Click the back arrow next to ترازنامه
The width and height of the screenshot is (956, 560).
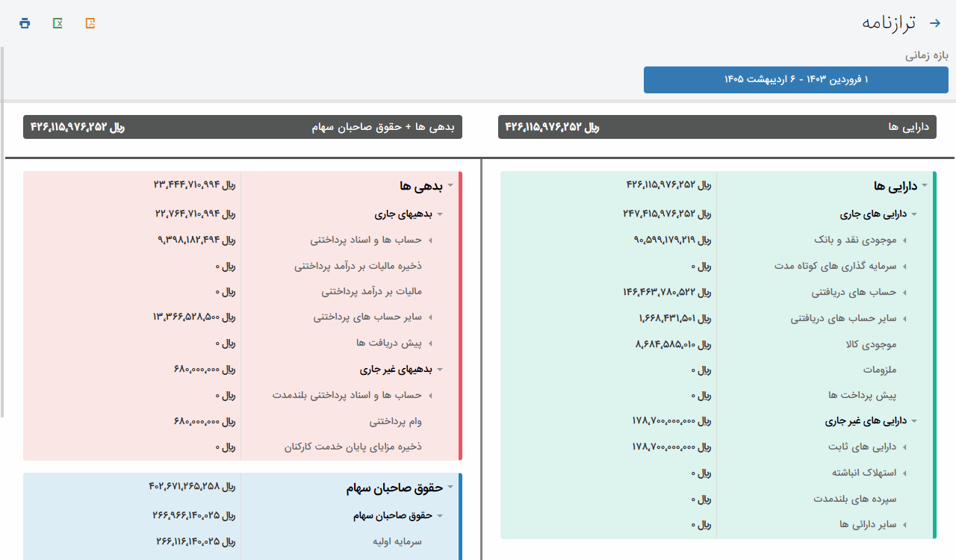click(934, 23)
